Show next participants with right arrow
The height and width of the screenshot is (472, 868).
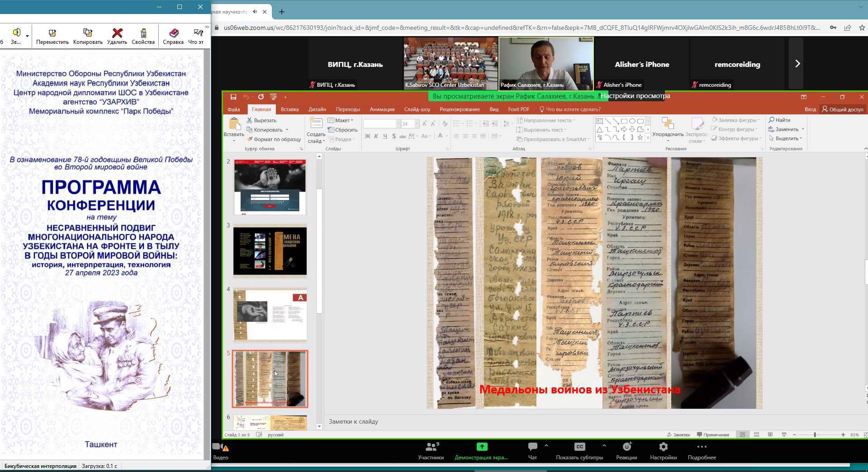point(797,64)
